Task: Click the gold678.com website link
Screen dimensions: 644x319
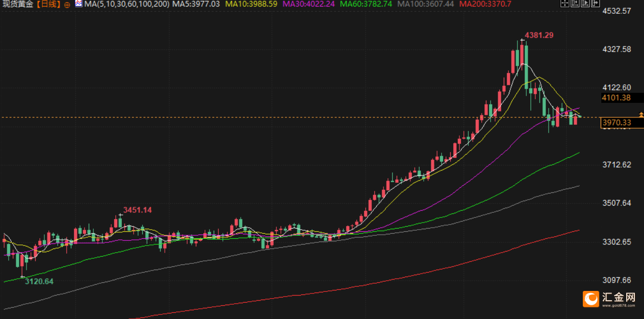Action: [618, 305]
